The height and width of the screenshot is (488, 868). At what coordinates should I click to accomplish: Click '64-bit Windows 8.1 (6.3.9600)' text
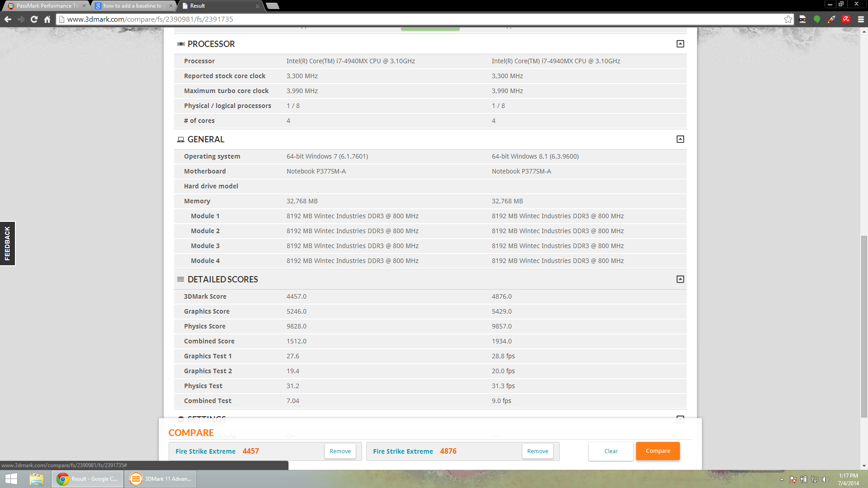(x=535, y=156)
